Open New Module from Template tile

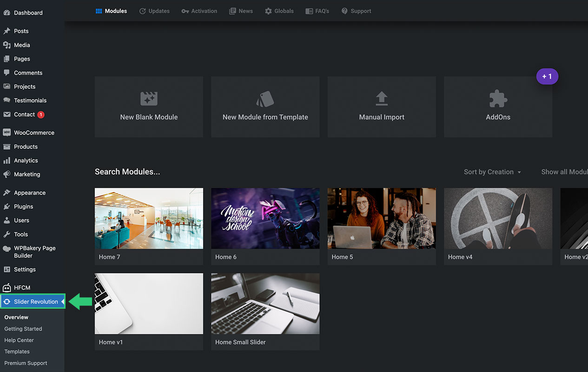[x=265, y=107]
